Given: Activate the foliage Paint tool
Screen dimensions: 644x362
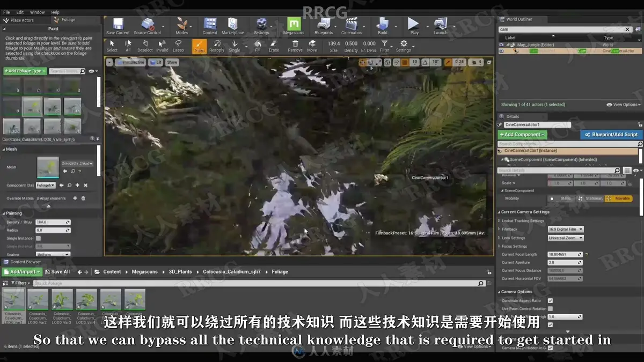Looking at the screenshot, I should pyautogui.click(x=199, y=46).
